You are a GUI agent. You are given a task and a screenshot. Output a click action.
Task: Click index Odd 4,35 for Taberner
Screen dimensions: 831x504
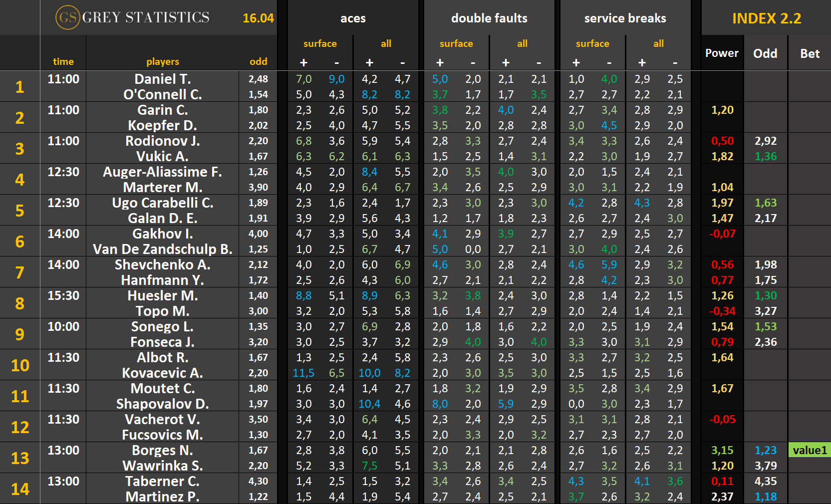pyautogui.click(x=766, y=481)
